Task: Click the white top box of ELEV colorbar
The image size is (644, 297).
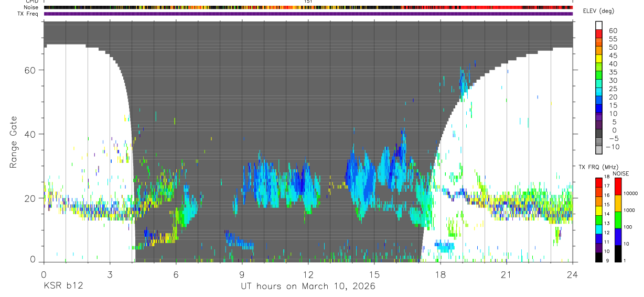Action: point(598,24)
